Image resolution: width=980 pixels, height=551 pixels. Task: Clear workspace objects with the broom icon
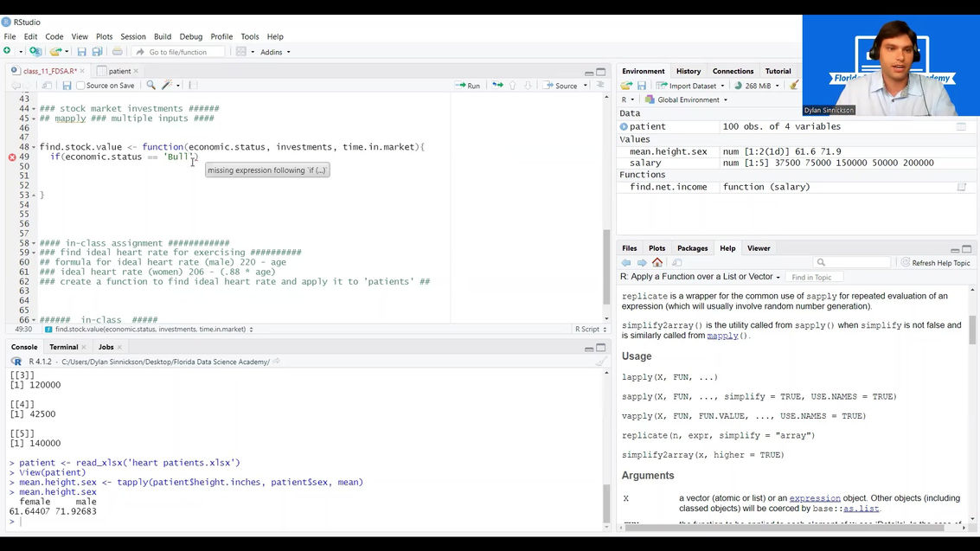point(792,86)
